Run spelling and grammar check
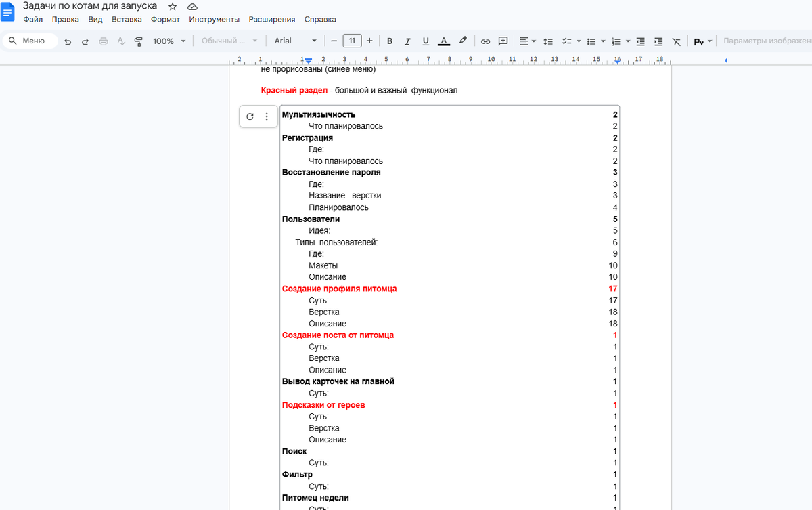Image resolution: width=812 pixels, height=510 pixels. click(121, 41)
